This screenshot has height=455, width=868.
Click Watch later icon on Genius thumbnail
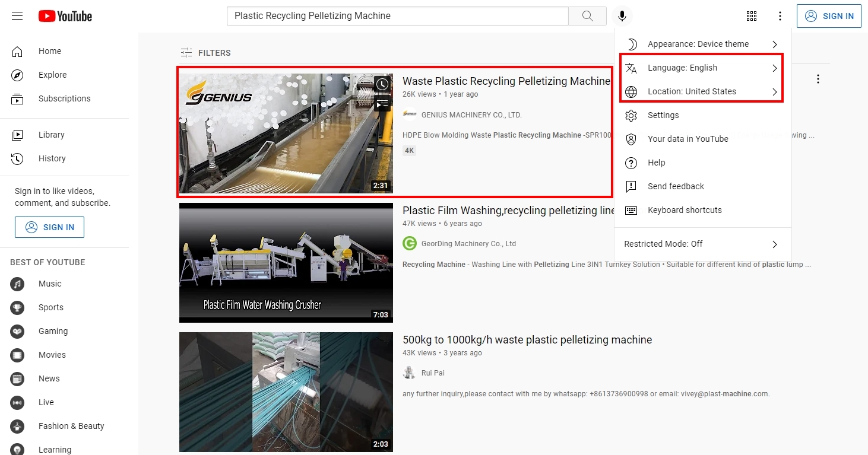(382, 84)
